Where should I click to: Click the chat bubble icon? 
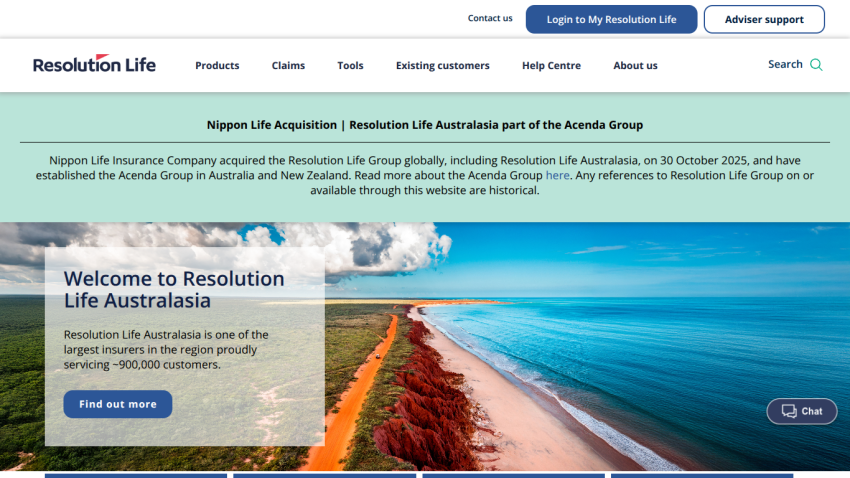tap(789, 411)
